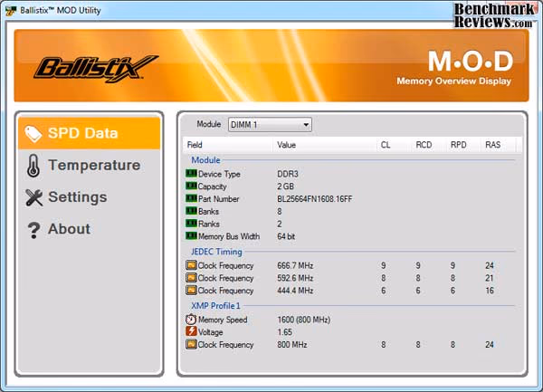Collapse the Module group heading
Image resolution: width=543 pixels, height=392 pixels.
tap(205, 160)
